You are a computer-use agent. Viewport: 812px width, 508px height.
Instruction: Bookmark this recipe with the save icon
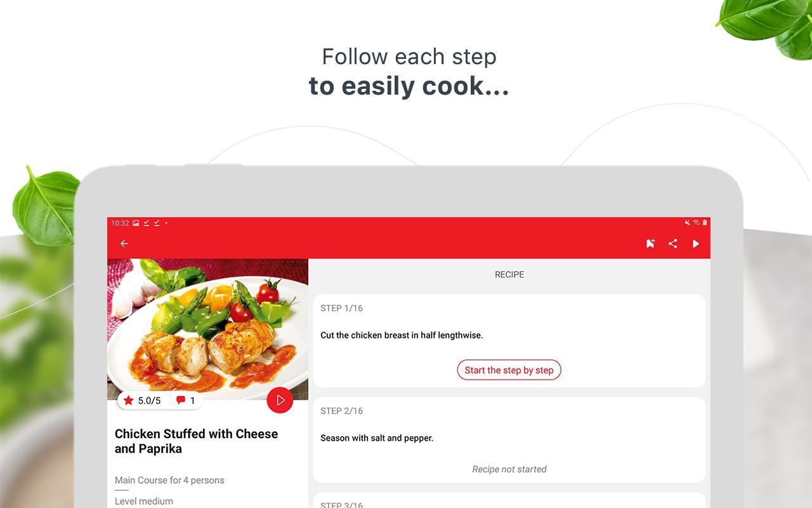650,243
